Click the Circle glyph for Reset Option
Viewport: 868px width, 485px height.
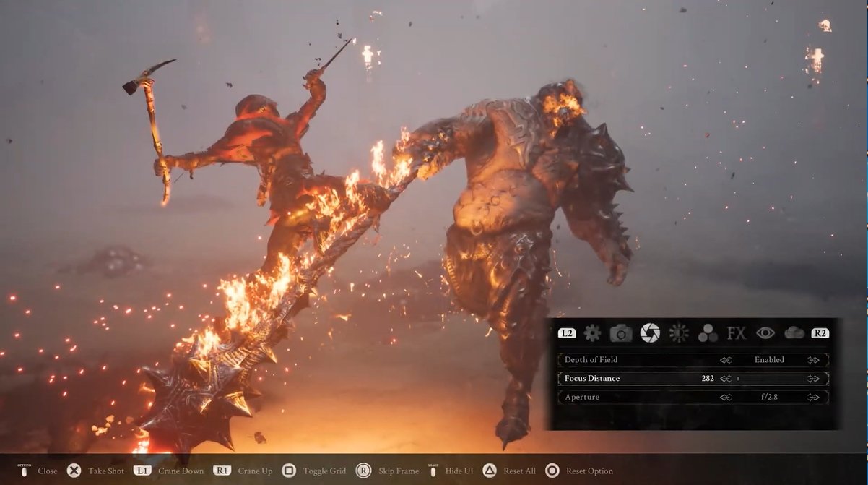click(x=552, y=471)
